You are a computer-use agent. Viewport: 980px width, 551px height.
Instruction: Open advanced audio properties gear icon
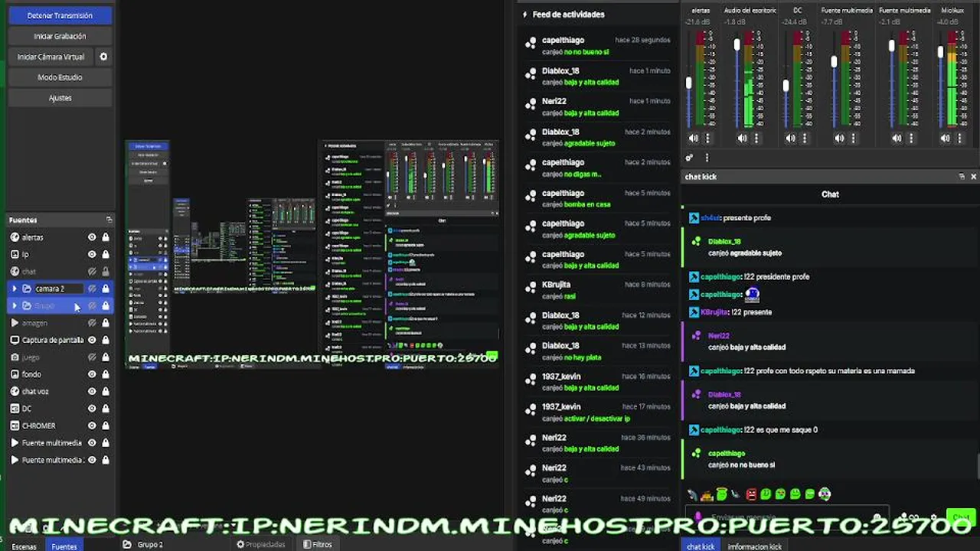pos(689,158)
